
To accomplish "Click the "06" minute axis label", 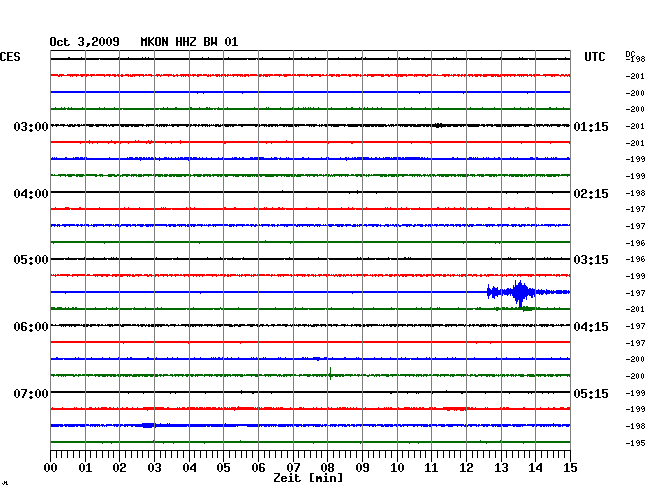I will coord(258,468).
